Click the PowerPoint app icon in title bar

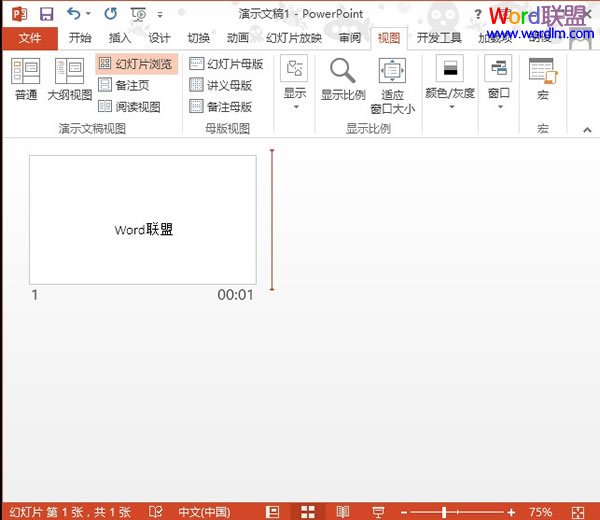click(19, 15)
